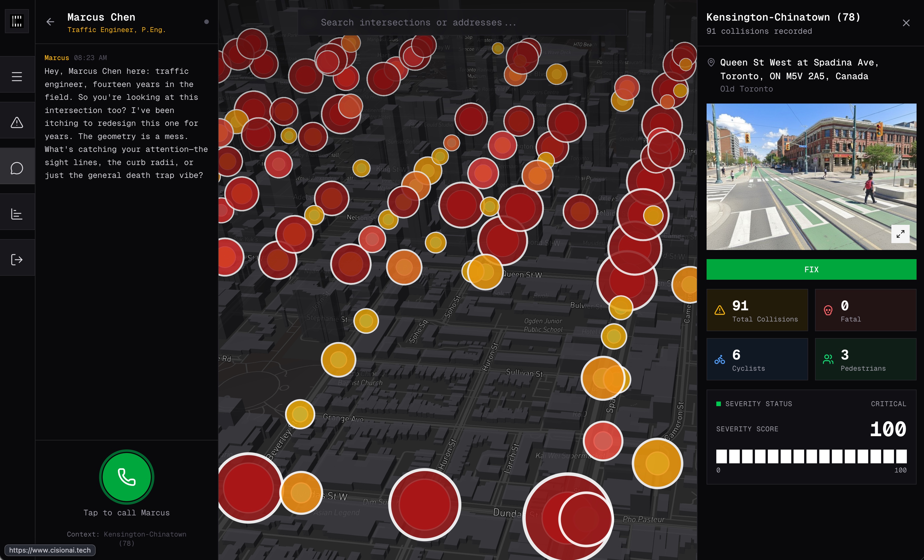Click the app logo icon in sidebar
The image size is (924, 560).
(x=17, y=21)
